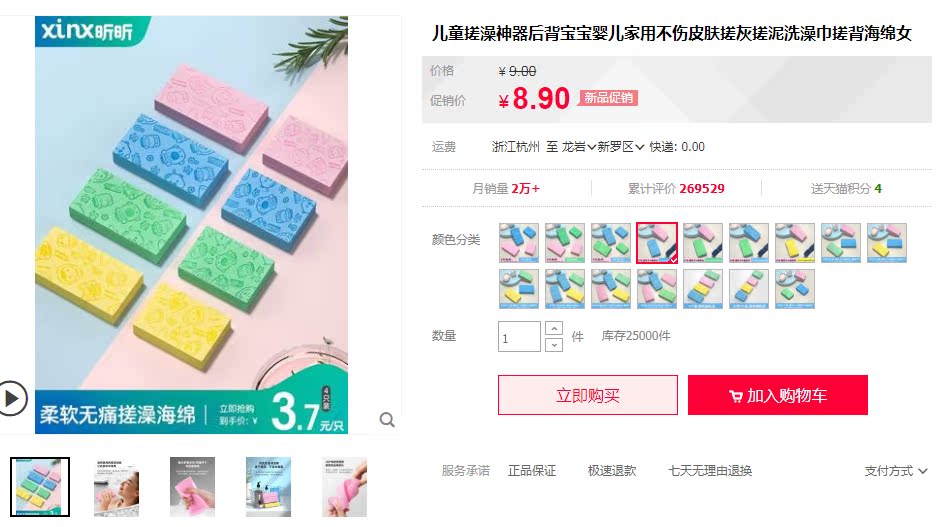946x527 pixels.
Task: Click 加入购物车 add to cart button
Action: 778,395
